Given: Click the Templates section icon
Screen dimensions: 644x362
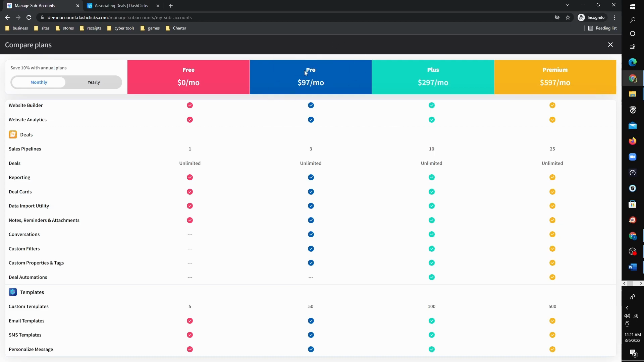Looking at the screenshot, I should 13,292.
